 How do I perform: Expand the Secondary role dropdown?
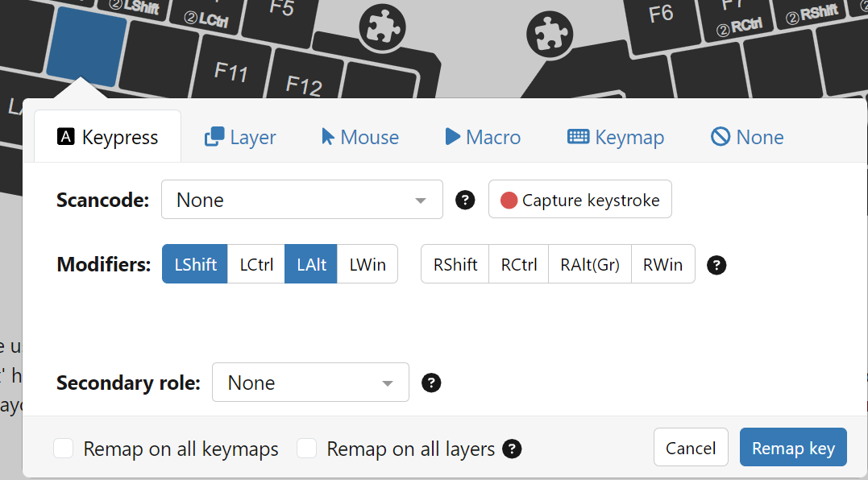[x=310, y=383]
